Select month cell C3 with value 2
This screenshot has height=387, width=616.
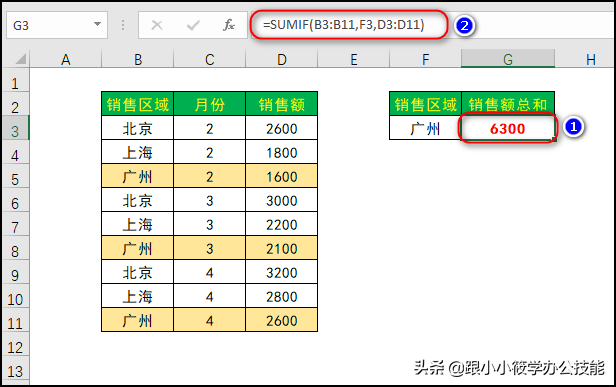pos(209,128)
